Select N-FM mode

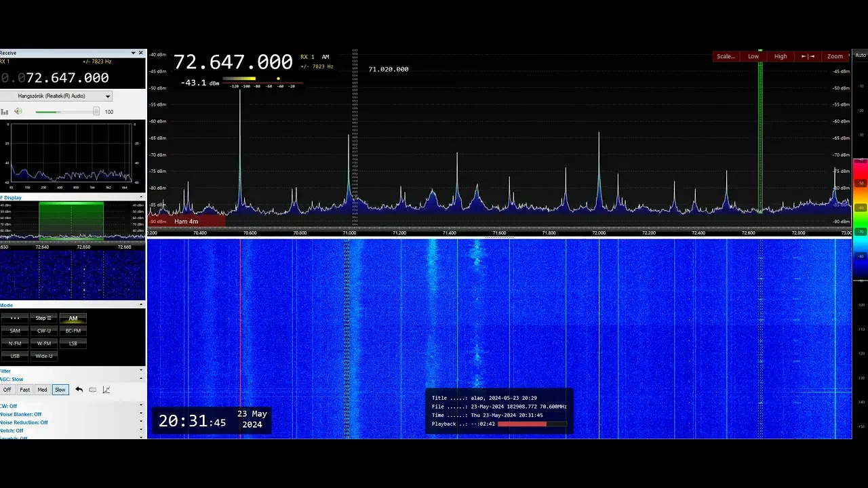tap(15, 343)
